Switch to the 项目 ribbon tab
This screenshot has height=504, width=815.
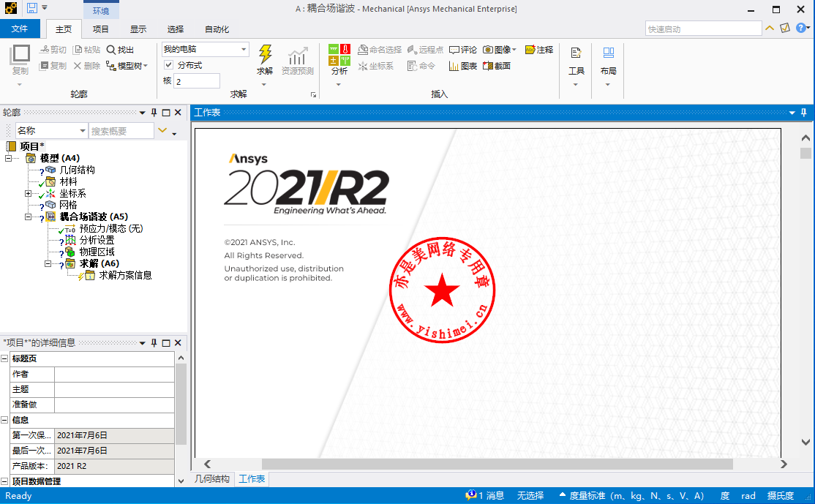101,29
